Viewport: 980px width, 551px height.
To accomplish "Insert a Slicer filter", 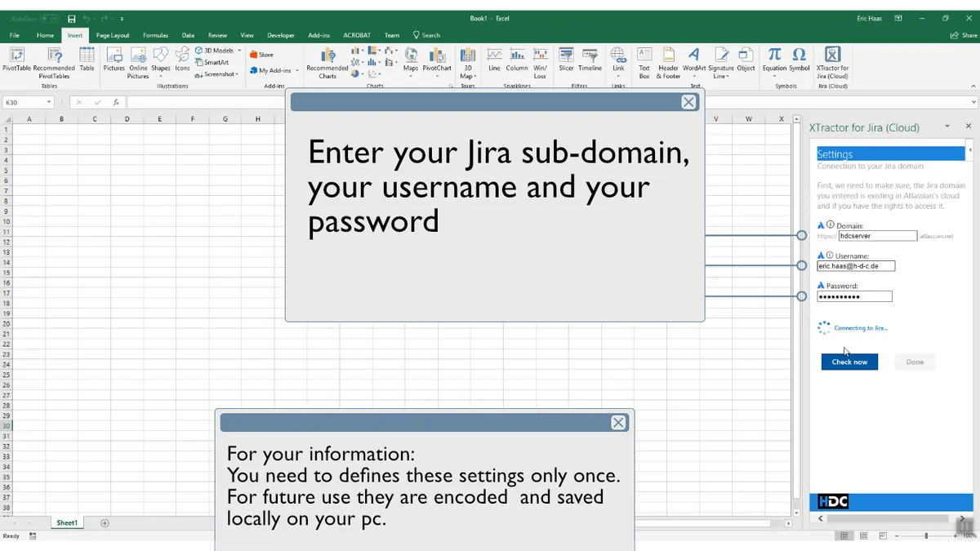I will tap(566, 60).
